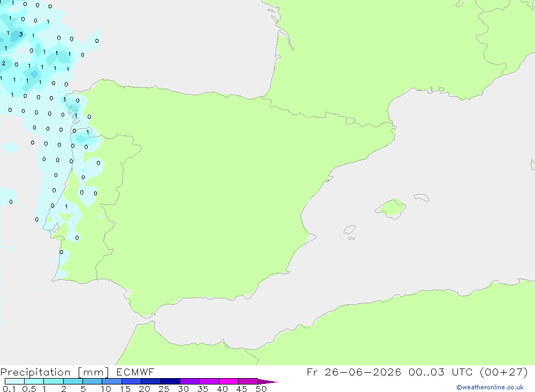
Task: Click the 20–25 mm legend color segment
Action: pyautogui.click(x=151, y=381)
